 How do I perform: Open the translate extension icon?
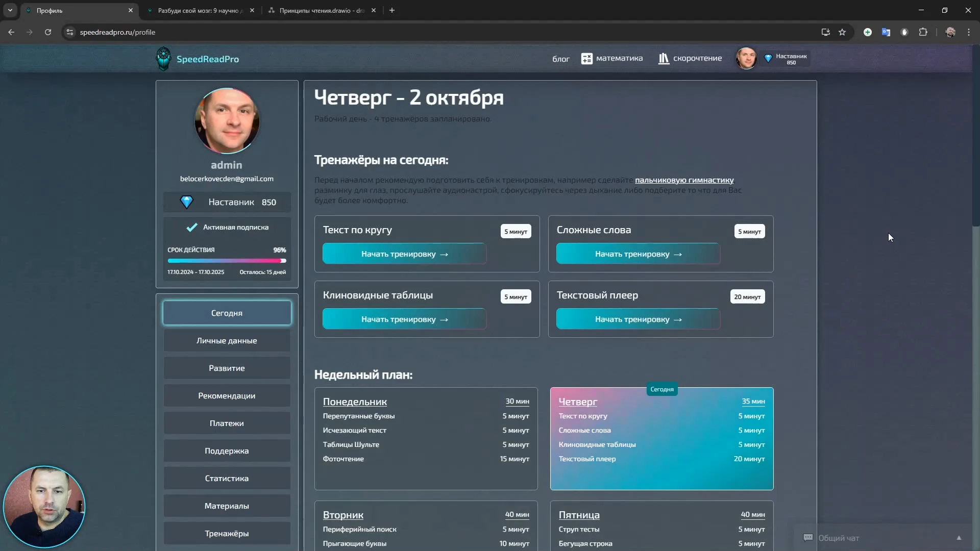pyautogui.click(x=886, y=32)
